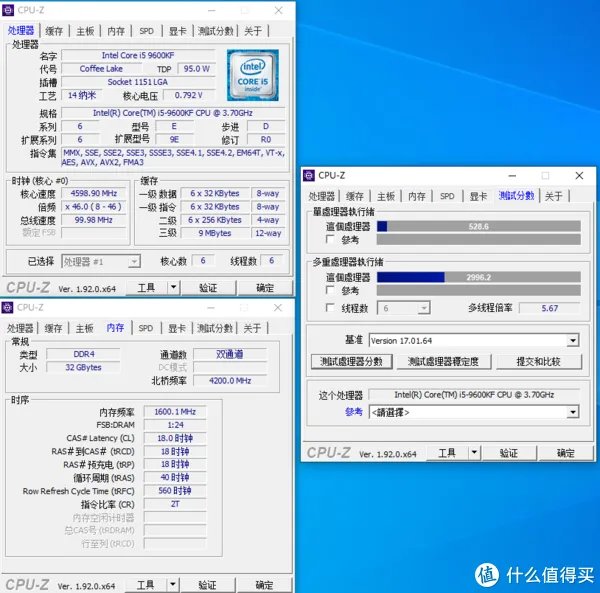Click CPU-Z app icon in processor window title bar
This screenshot has height=593, width=600.
pyautogui.click(x=8, y=10)
